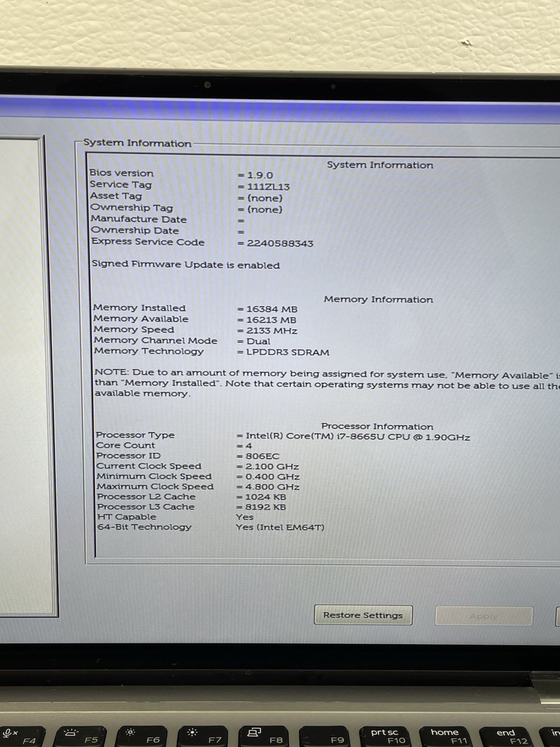Click the Bios version value 1.9.0
This screenshot has height=747, width=560.
click(260, 176)
